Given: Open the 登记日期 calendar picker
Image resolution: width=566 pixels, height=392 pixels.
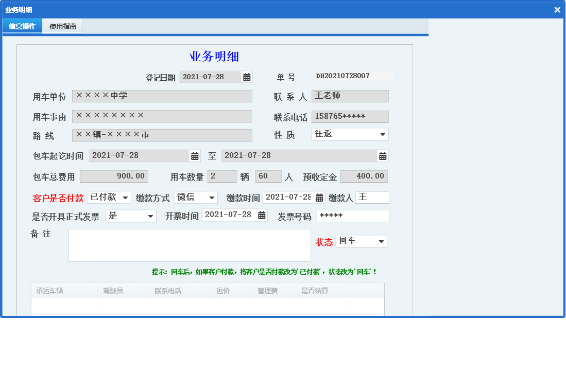Looking at the screenshot, I should [246, 77].
